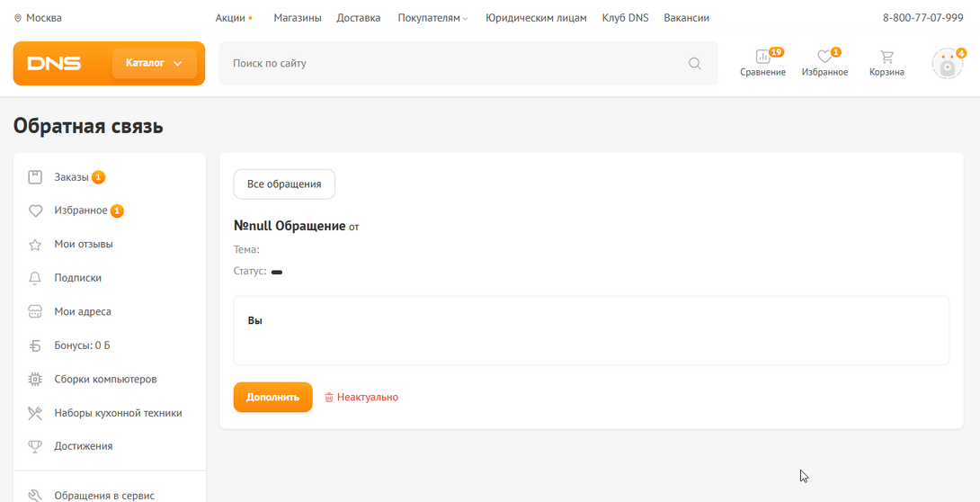The image size is (980, 502).
Task: Click the DNS logo
Action: 55,64
